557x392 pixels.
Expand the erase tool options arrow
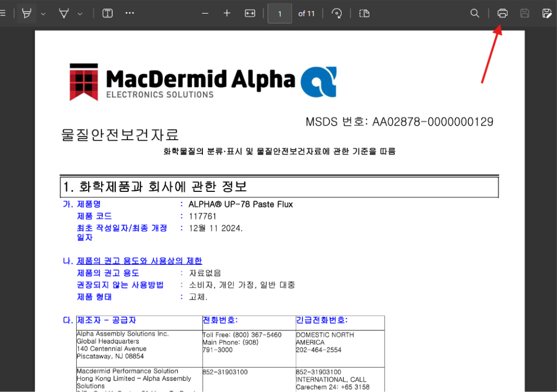click(80, 14)
